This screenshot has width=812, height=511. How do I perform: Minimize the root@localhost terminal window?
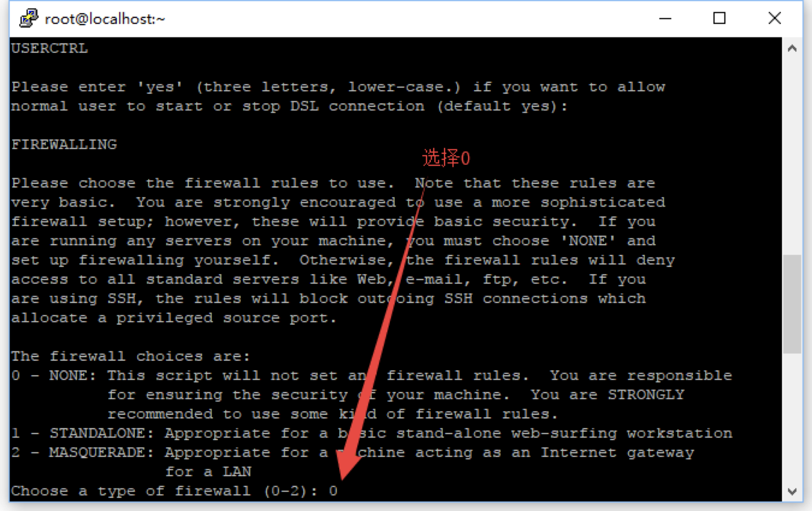[665, 18]
